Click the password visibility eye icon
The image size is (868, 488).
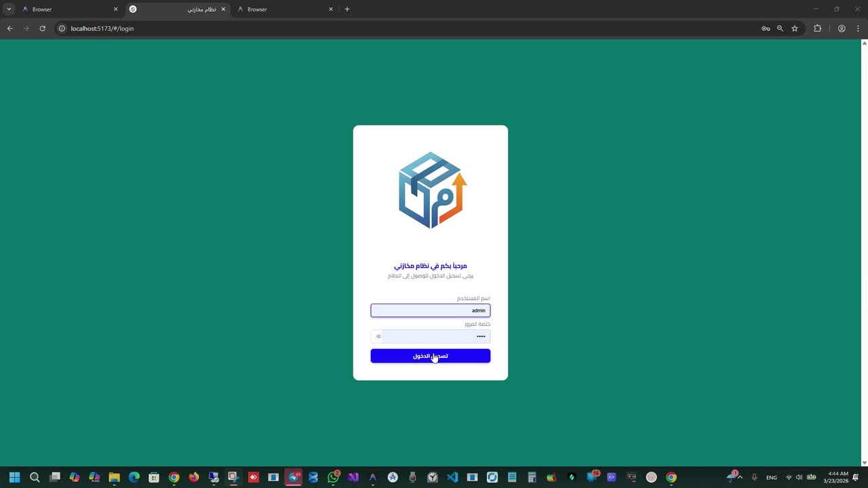(x=378, y=336)
